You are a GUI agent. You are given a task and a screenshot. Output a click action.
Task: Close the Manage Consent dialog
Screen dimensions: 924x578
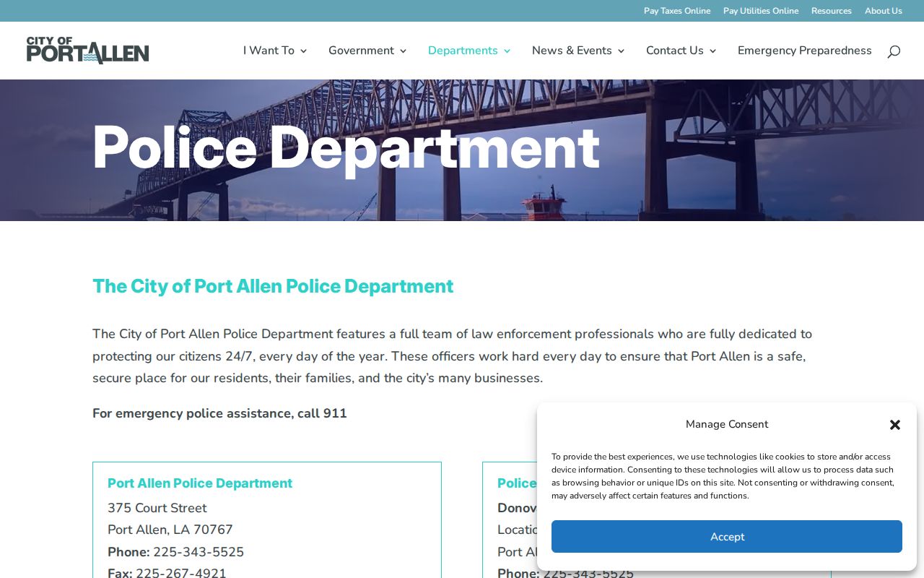point(895,425)
